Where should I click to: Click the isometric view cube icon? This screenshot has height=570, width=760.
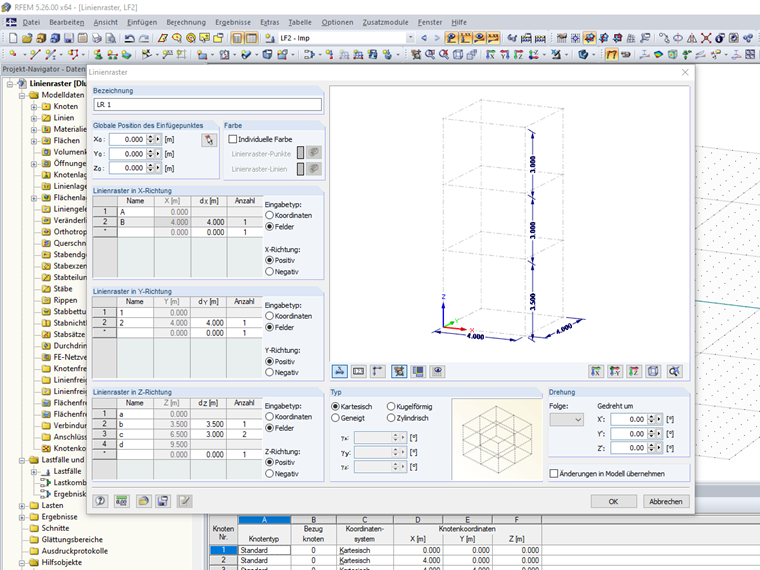click(653, 371)
